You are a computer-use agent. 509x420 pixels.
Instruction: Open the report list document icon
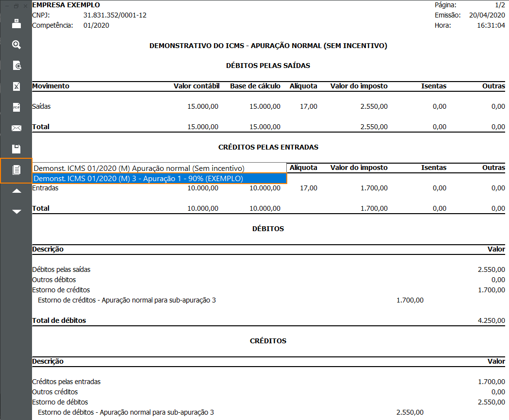[x=16, y=170]
